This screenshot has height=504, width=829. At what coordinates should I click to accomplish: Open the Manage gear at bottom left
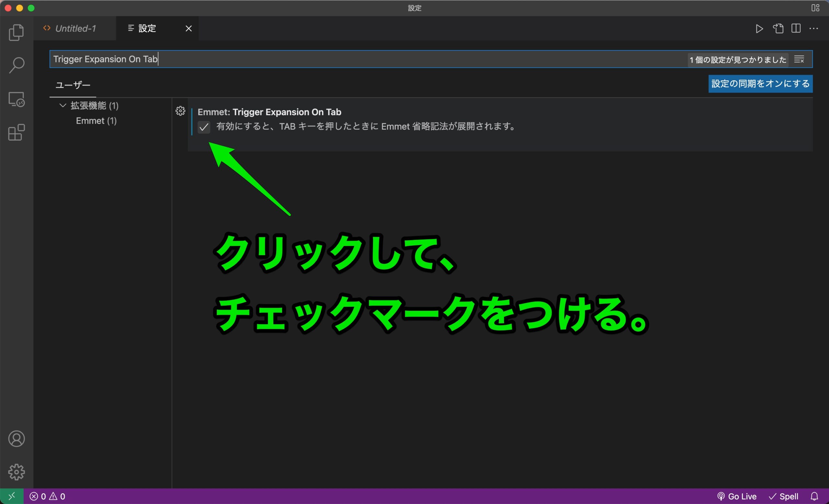pos(16,472)
